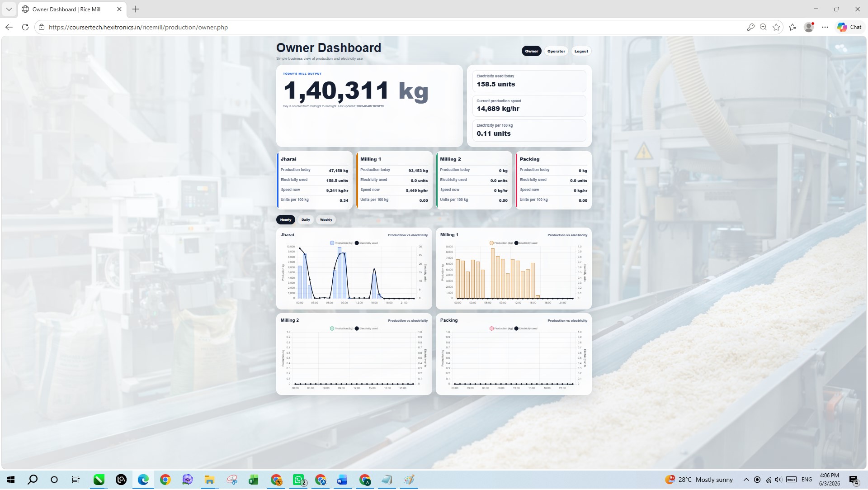Click Milling 1 production value 93,153 kg
This screenshot has width=868, height=490.
[x=418, y=171]
